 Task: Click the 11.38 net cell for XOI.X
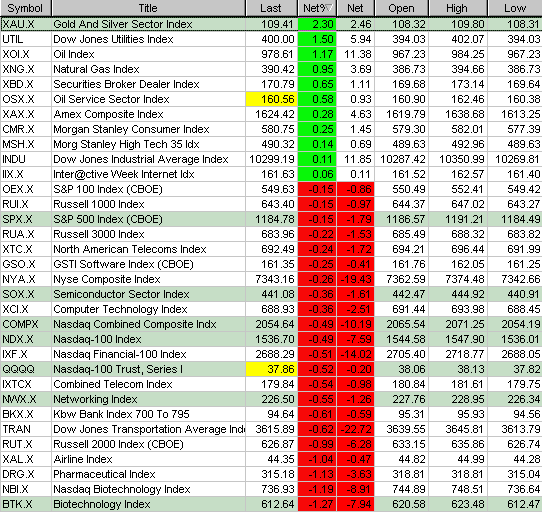click(x=355, y=54)
